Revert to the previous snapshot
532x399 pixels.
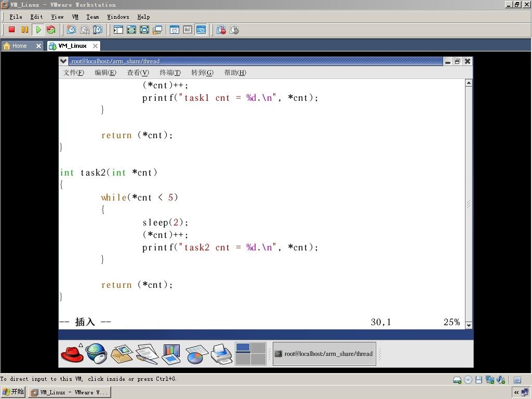tap(85, 30)
